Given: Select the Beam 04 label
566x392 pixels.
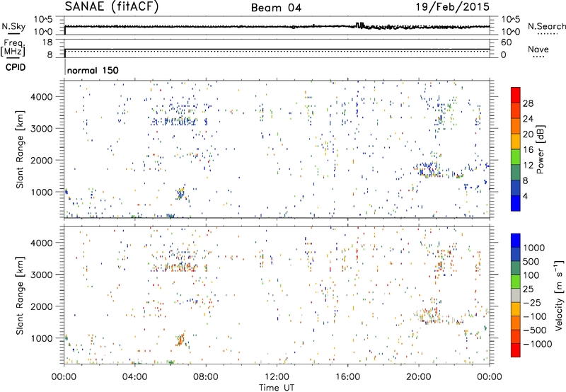Looking at the screenshot, I should (276, 8).
